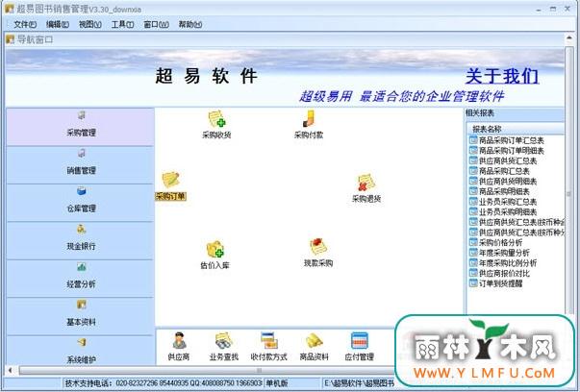This screenshot has height=392, width=580.
Task: Click the 导航窗口 tab title
Action: coord(36,39)
